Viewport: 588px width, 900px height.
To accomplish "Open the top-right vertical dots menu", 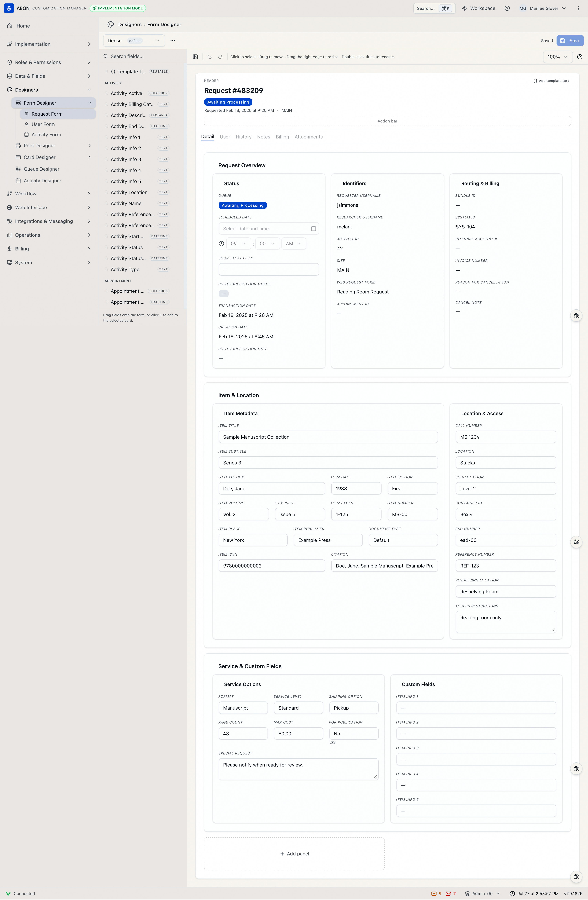I will (x=578, y=8).
